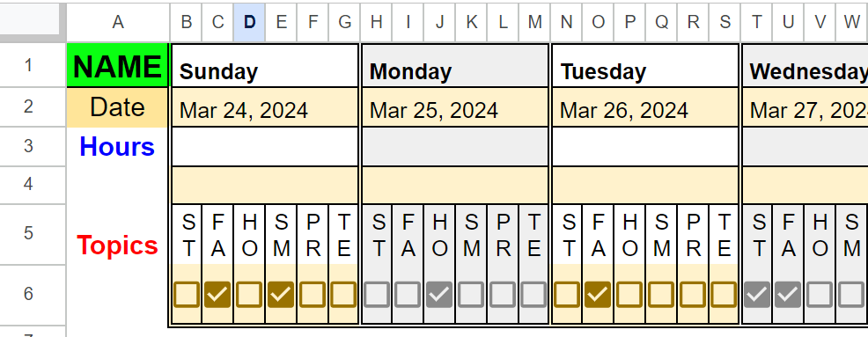The height and width of the screenshot is (337, 868).
Task: Select the Mar 26, 2024 date cell
Action: click(645, 107)
